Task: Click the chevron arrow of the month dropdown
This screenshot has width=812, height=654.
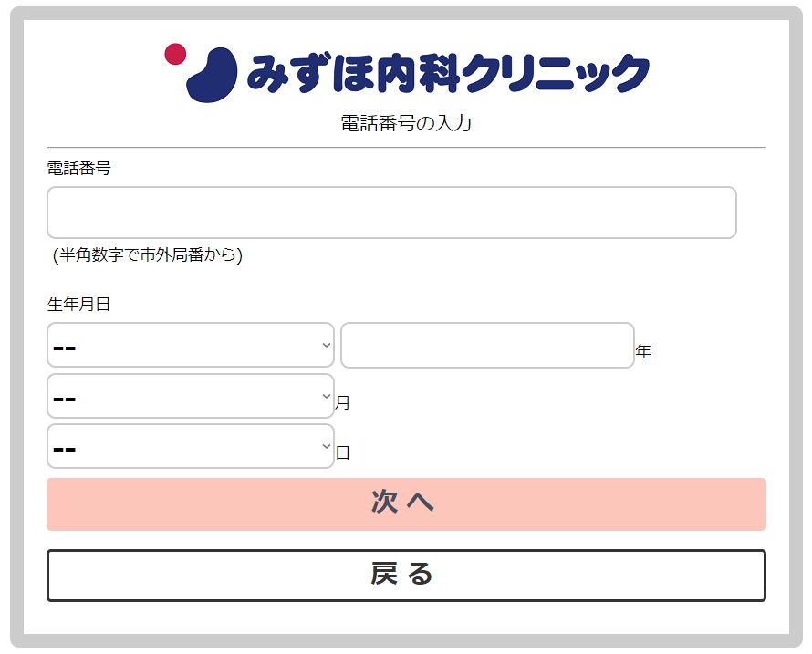Action: (327, 396)
